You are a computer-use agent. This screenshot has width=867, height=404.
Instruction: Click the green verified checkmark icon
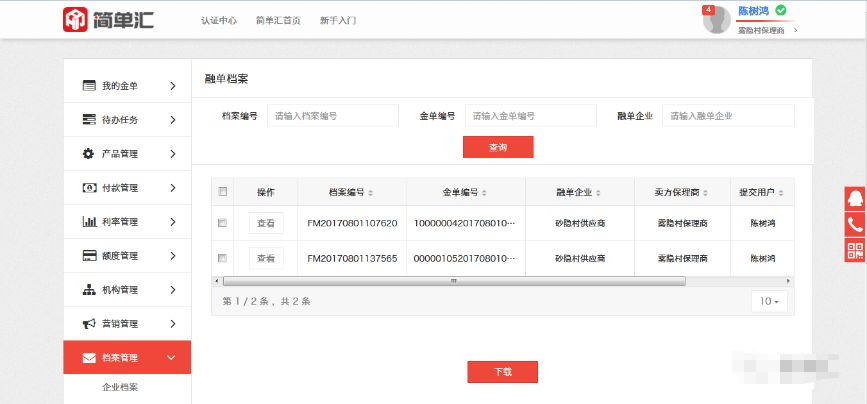pos(780,10)
